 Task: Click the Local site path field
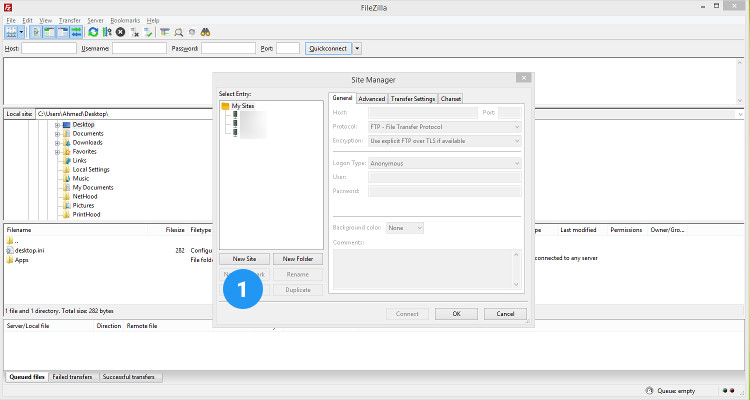[x=124, y=114]
